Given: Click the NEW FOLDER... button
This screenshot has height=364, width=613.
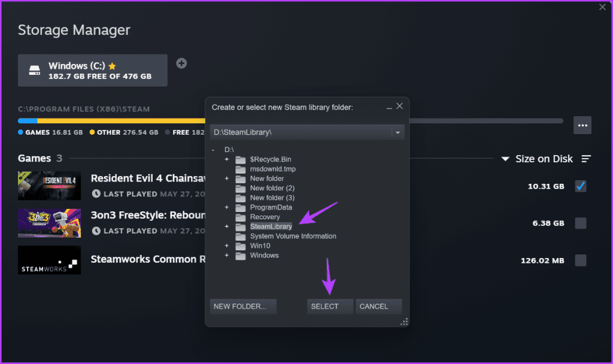Looking at the screenshot, I should tap(243, 307).
